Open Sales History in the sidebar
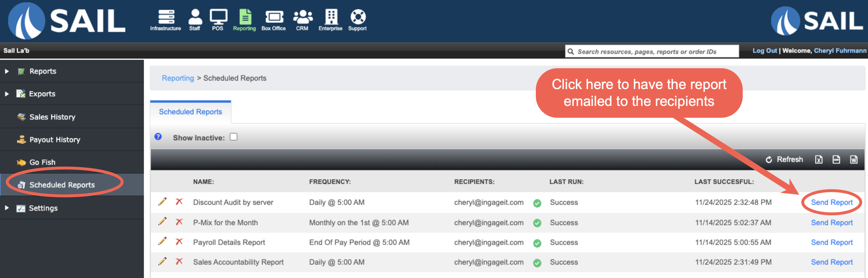868x278 pixels. (52, 117)
